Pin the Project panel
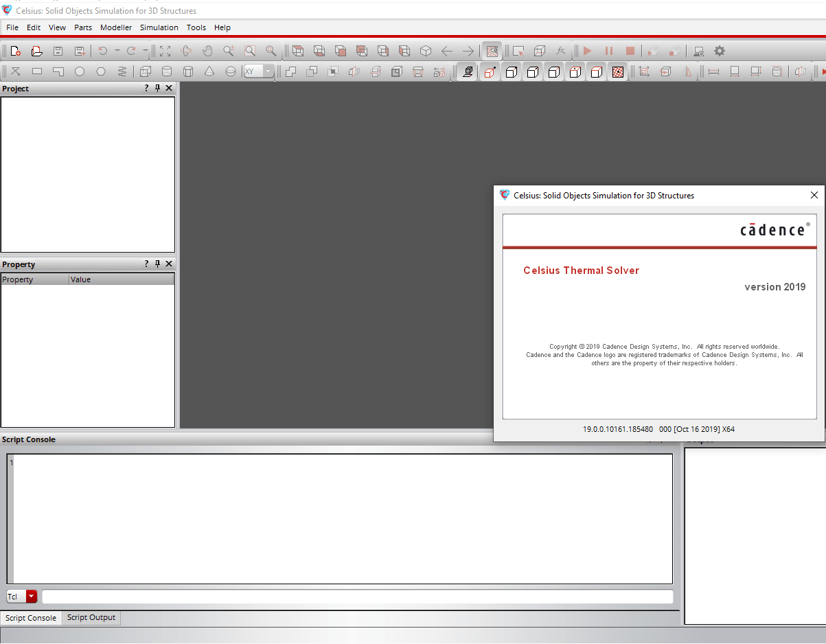Viewport: 826px width, 644px height. point(157,89)
